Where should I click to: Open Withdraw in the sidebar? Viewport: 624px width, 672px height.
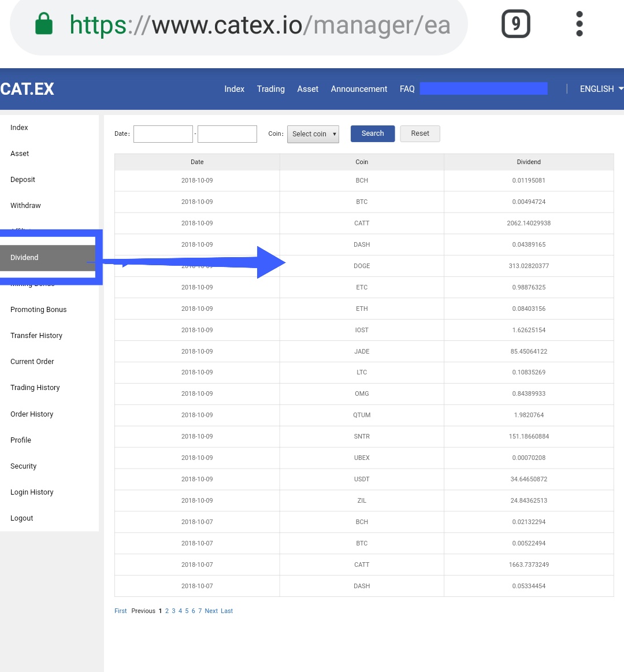click(26, 206)
